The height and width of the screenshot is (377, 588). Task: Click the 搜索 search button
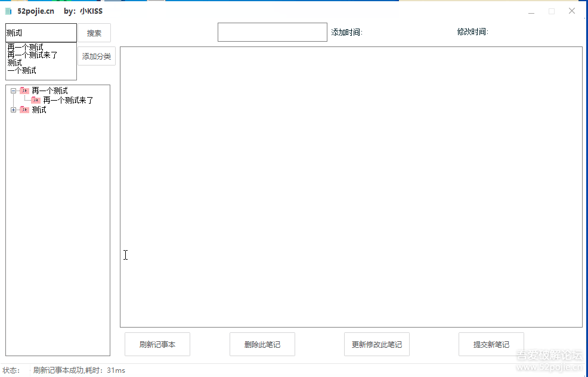(94, 33)
